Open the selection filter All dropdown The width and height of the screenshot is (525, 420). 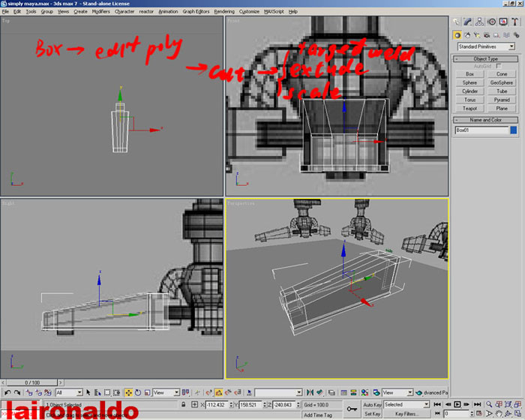coord(69,392)
